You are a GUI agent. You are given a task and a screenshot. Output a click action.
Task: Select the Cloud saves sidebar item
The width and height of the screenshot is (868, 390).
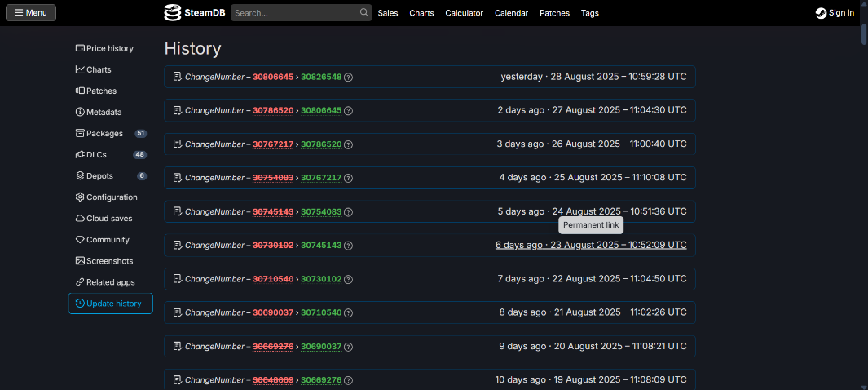coord(109,218)
